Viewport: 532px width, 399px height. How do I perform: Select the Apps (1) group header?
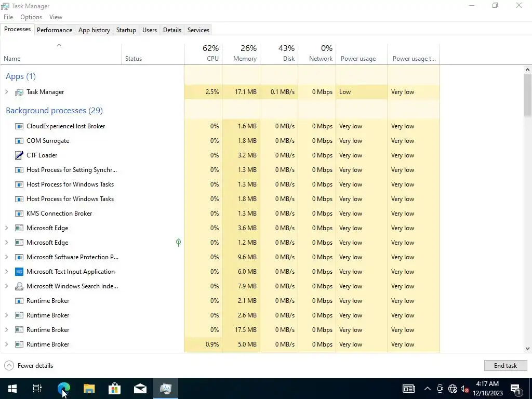[21, 76]
